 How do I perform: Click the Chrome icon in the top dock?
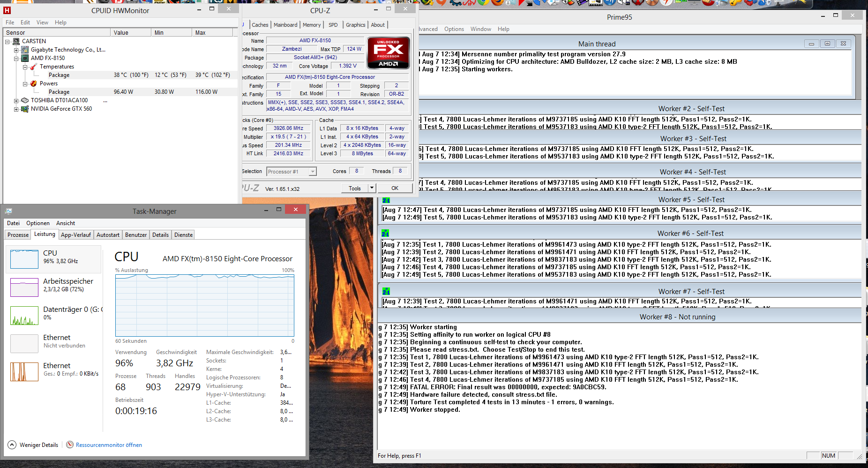tap(484, 2)
